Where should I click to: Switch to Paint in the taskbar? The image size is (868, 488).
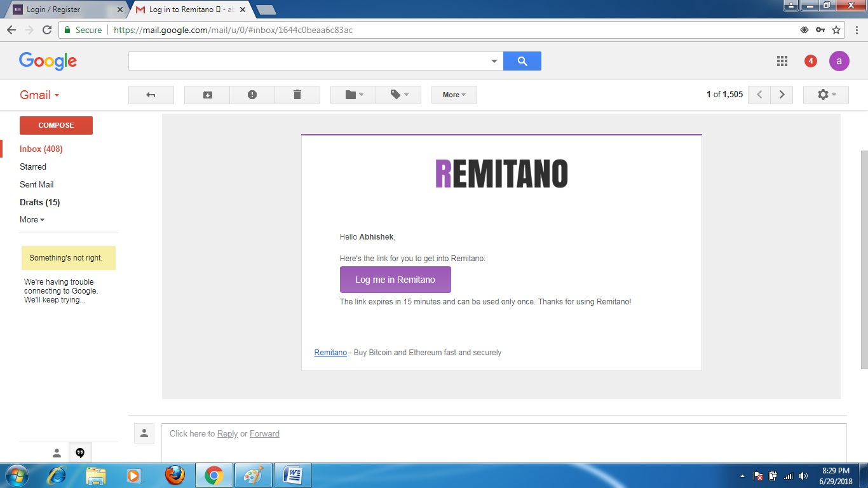(253, 475)
